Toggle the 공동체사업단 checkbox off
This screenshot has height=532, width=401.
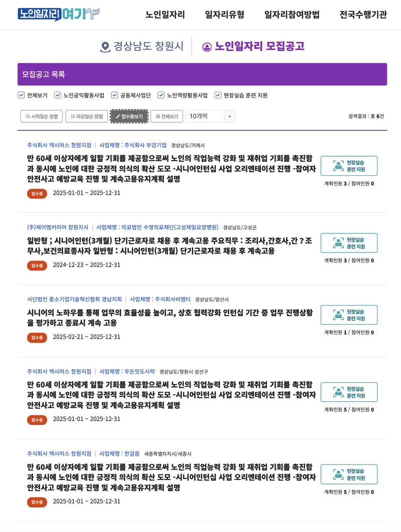coord(115,94)
